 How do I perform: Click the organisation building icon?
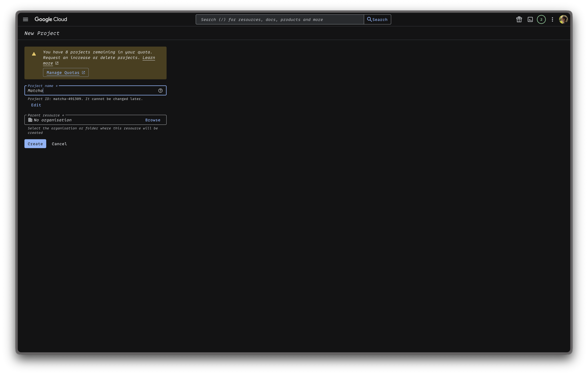coord(30,120)
